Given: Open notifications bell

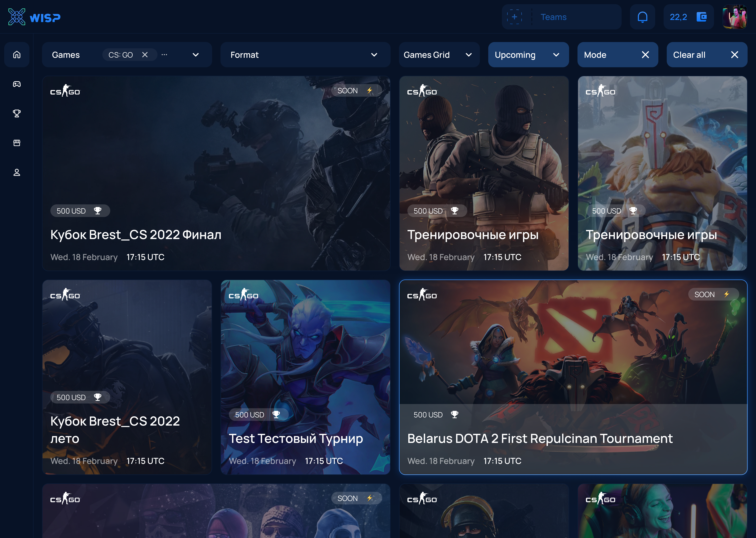Looking at the screenshot, I should (642, 17).
